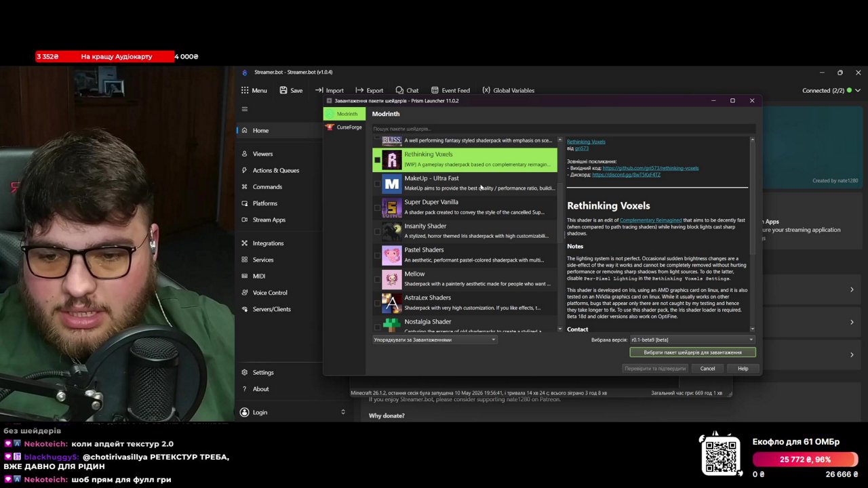
Task: Click the Servers/Clients icon in sidebar
Action: click(245, 309)
